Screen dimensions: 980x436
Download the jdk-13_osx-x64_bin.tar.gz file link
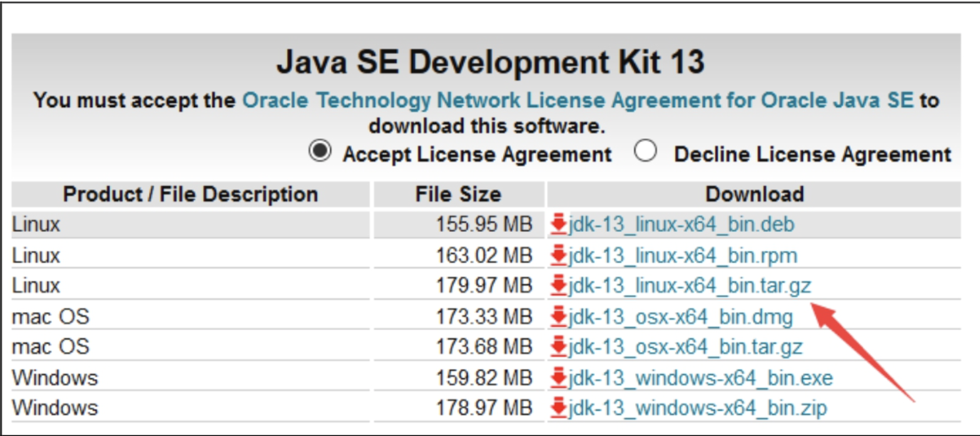pos(686,347)
